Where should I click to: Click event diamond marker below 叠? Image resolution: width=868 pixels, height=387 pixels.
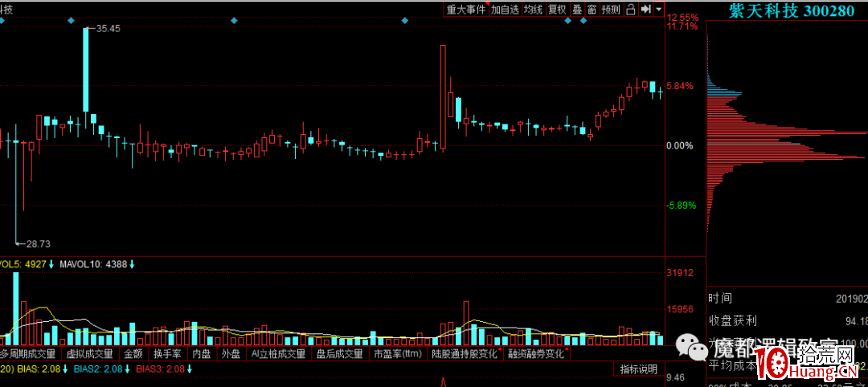[x=583, y=20]
